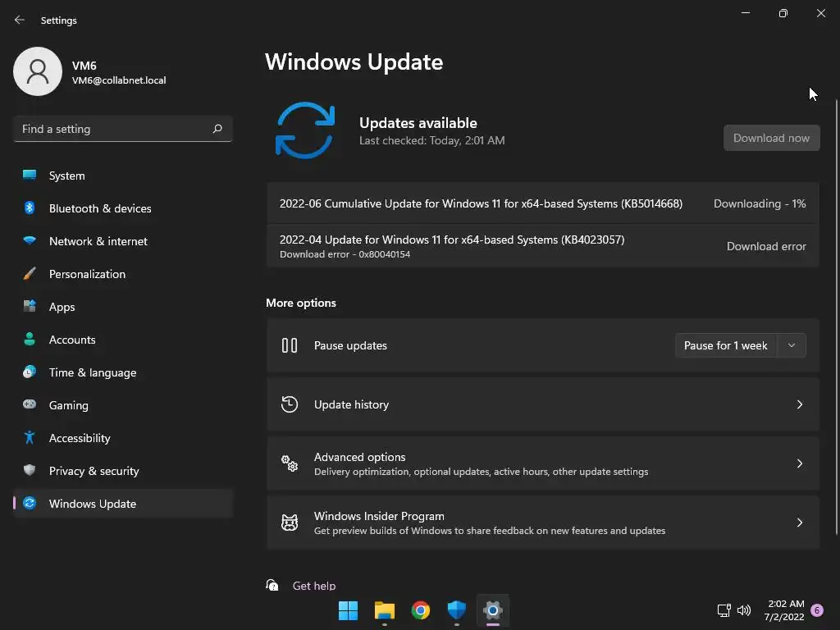Click the search magnifier icon in Find a setting
Image resolution: width=840 pixels, height=630 pixels.
(x=217, y=129)
